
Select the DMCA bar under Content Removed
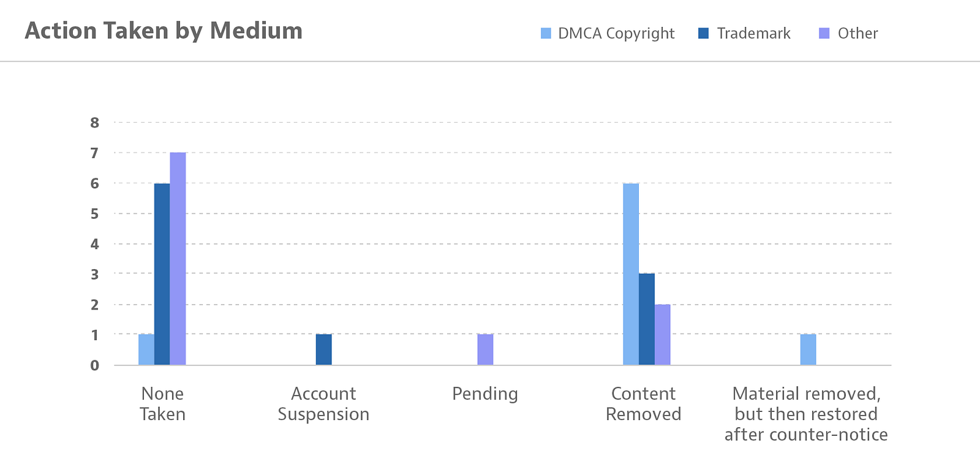(x=631, y=274)
